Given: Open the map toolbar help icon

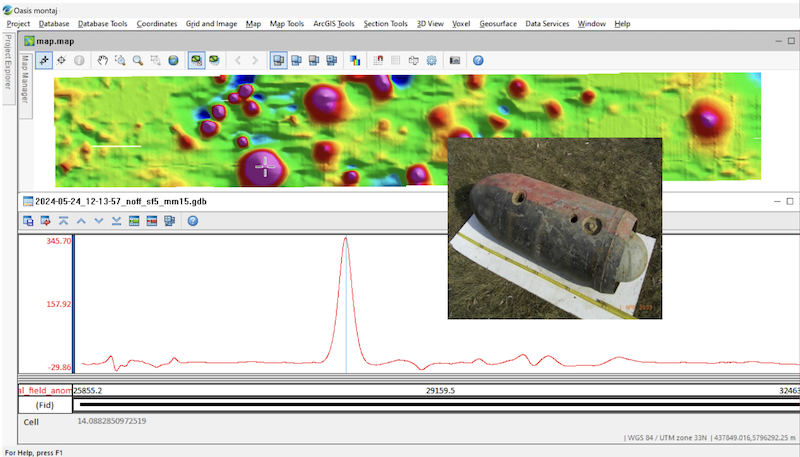Looking at the screenshot, I should click(478, 60).
